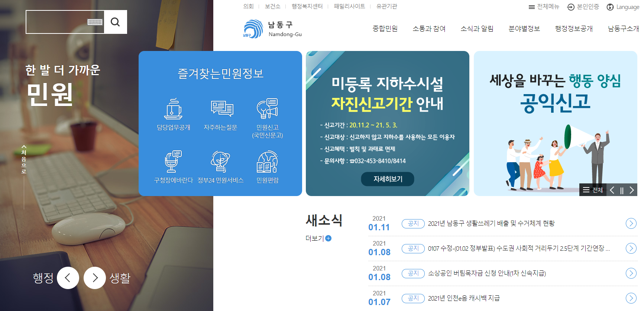Click into the search input field

[x=56, y=22]
